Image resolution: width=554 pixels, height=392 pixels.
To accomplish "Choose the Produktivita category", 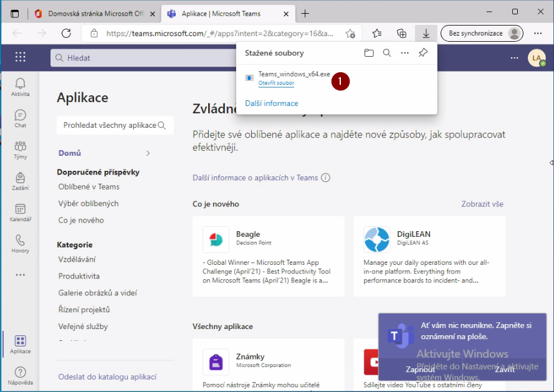I will coord(79,276).
